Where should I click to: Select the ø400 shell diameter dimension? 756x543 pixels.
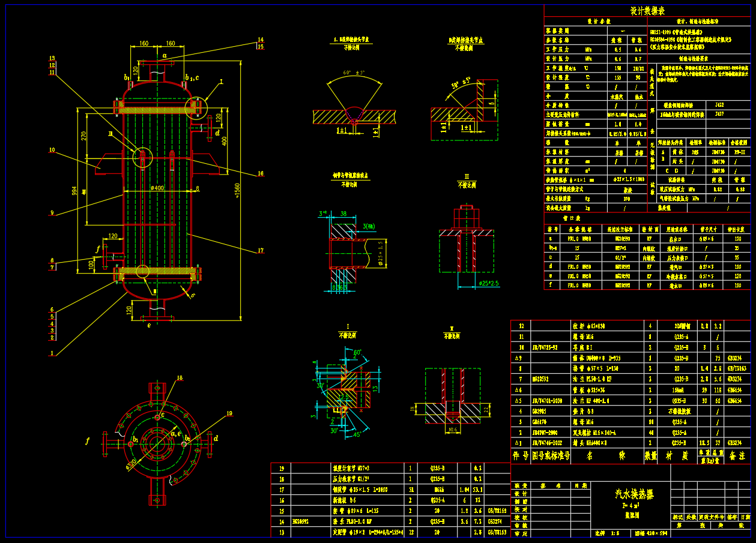pos(157,188)
